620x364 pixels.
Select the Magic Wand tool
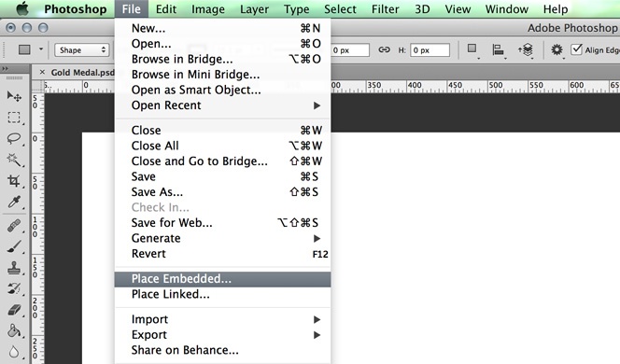point(14,160)
